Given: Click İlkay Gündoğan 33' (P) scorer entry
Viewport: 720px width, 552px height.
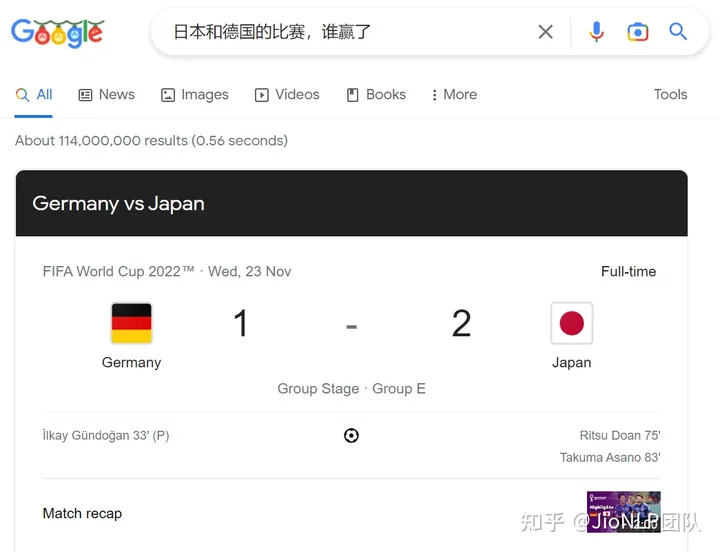Looking at the screenshot, I should pyautogui.click(x=106, y=435).
